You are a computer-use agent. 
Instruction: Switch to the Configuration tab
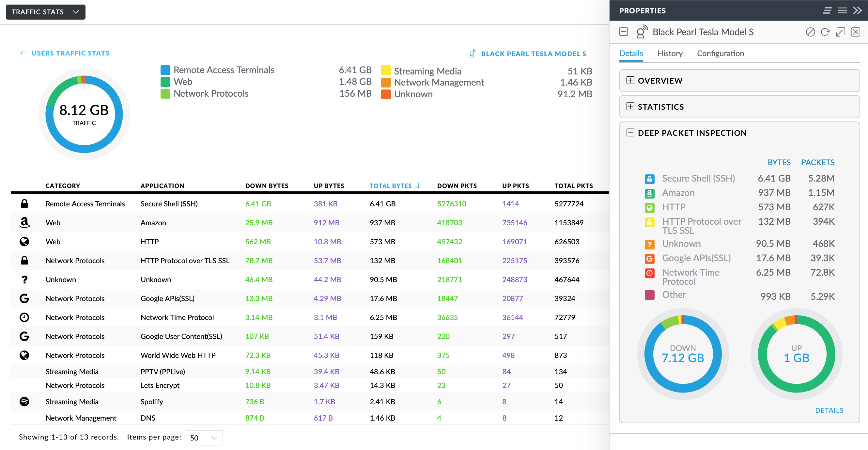721,53
